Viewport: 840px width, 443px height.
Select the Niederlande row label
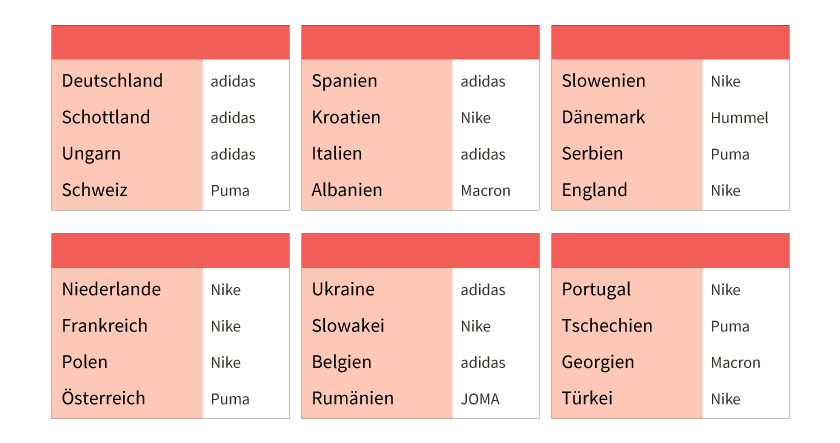tap(111, 289)
